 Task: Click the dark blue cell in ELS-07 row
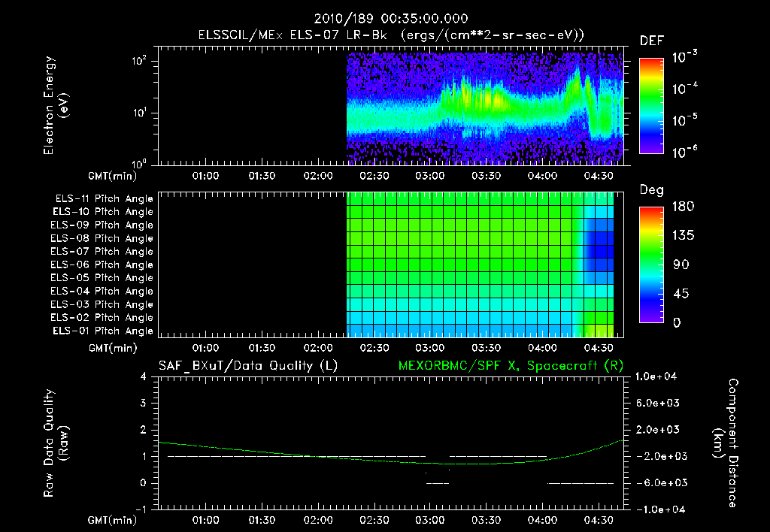[599, 251]
